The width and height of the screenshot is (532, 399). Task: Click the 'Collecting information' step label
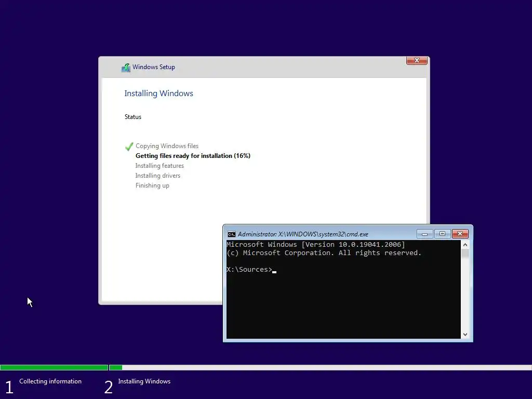coord(50,381)
